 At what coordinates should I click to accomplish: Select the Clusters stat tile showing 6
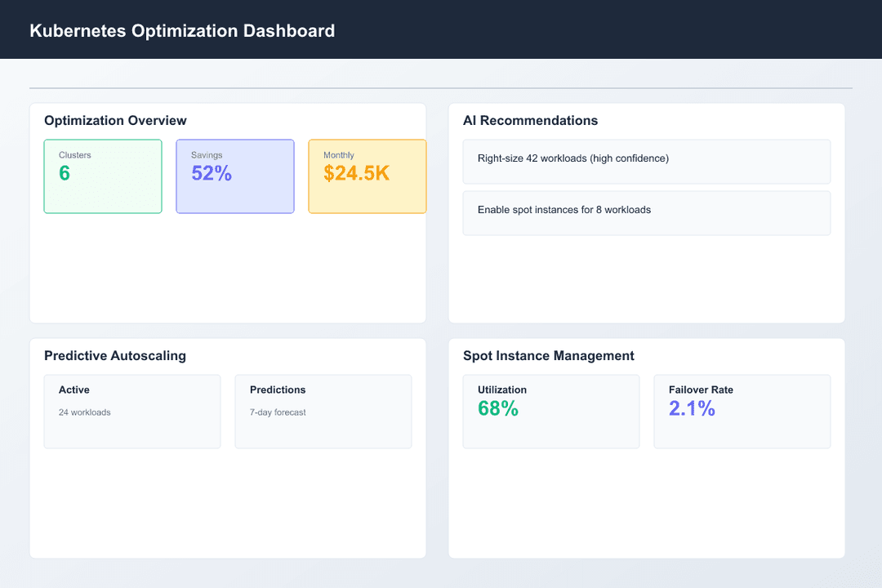point(103,176)
